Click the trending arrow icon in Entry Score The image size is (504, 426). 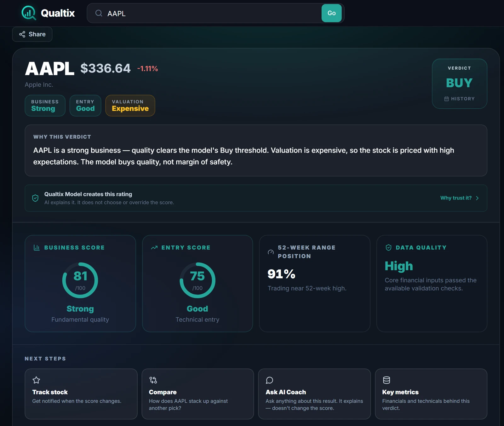tap(154, 248)
